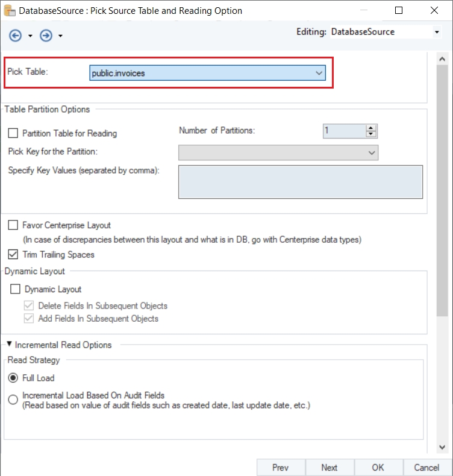Viewport: 453px width, 476px height.
Task: Open the back arrow history dropdown
Action: (x=30, y=36)
